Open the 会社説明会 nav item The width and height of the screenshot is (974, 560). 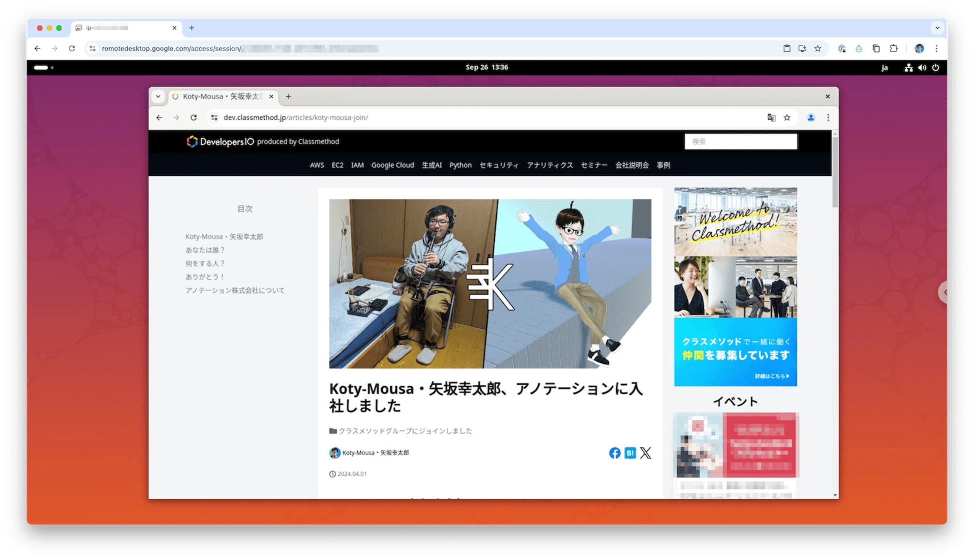pos(632,165)
